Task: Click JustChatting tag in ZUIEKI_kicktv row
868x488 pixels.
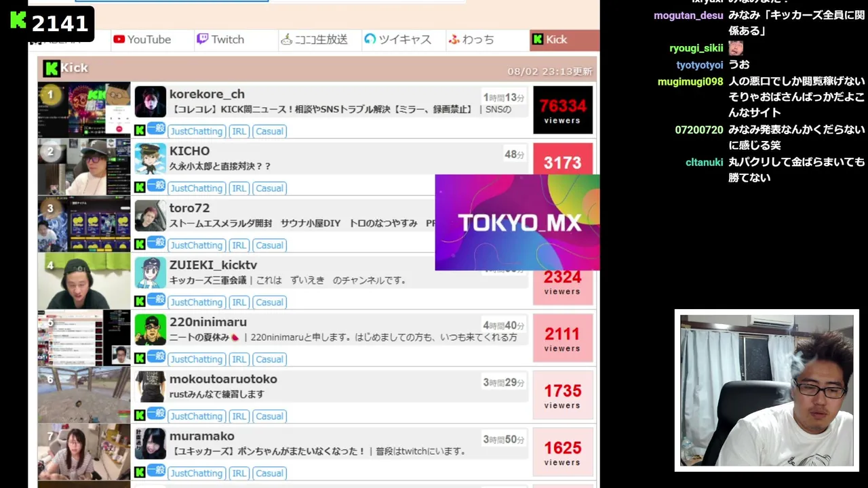Action: [x=196, y=302]
